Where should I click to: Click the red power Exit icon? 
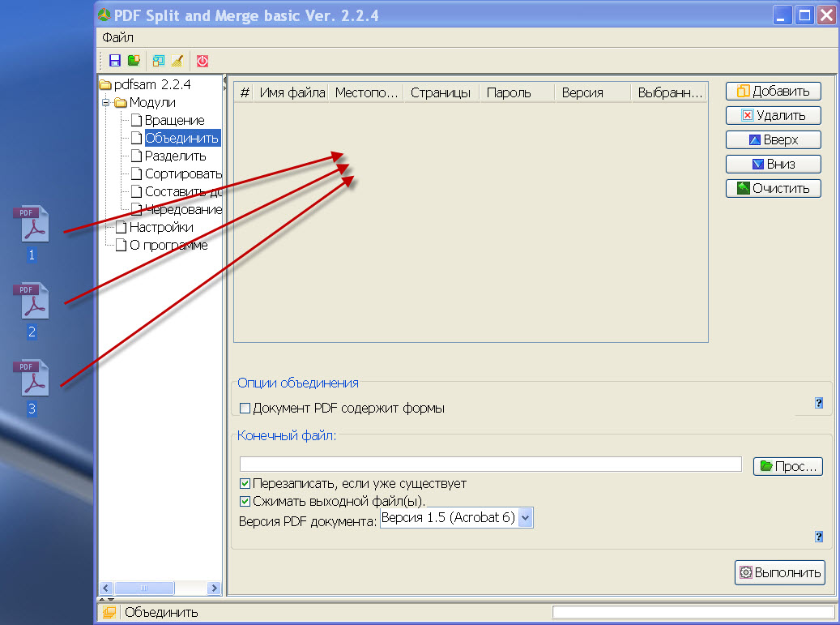tap(203, 60)
